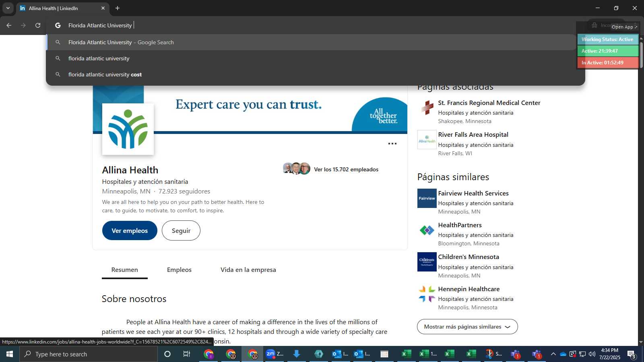The height and width of the screenshot is (362, 644).
Task: Open Children's Minnesota page link
Action: [469, 257]
